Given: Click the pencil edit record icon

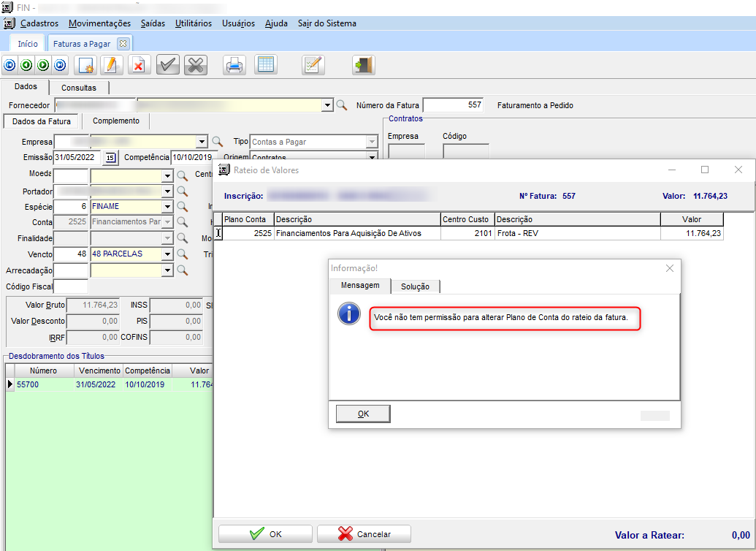Looking at the screenshot, I should pyautogui.click(x=110, y=65).
